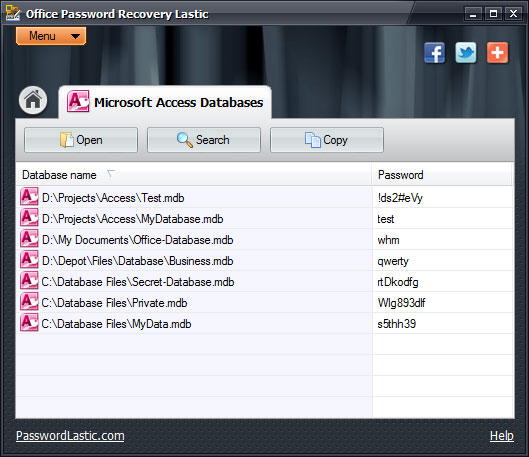
Task: Select the Secret-Database.mdb row
Action: 265,282
